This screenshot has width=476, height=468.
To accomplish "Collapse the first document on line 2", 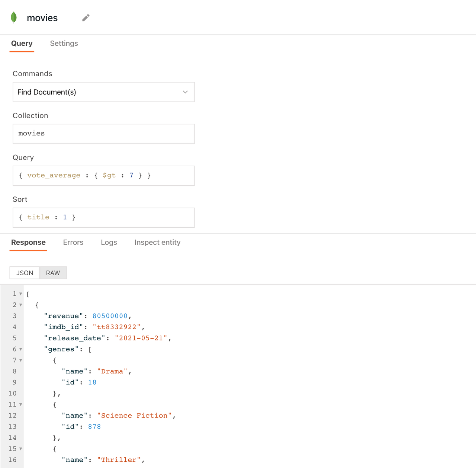I will tap(21, 305).
